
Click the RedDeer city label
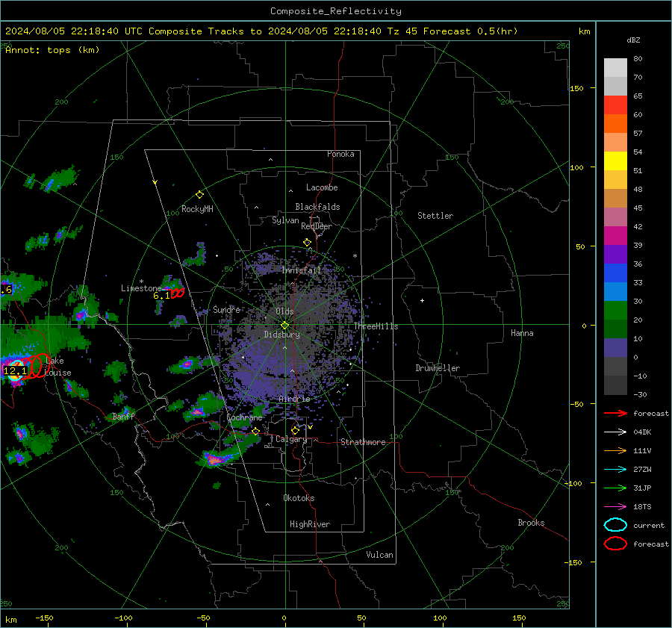(317, 226)
